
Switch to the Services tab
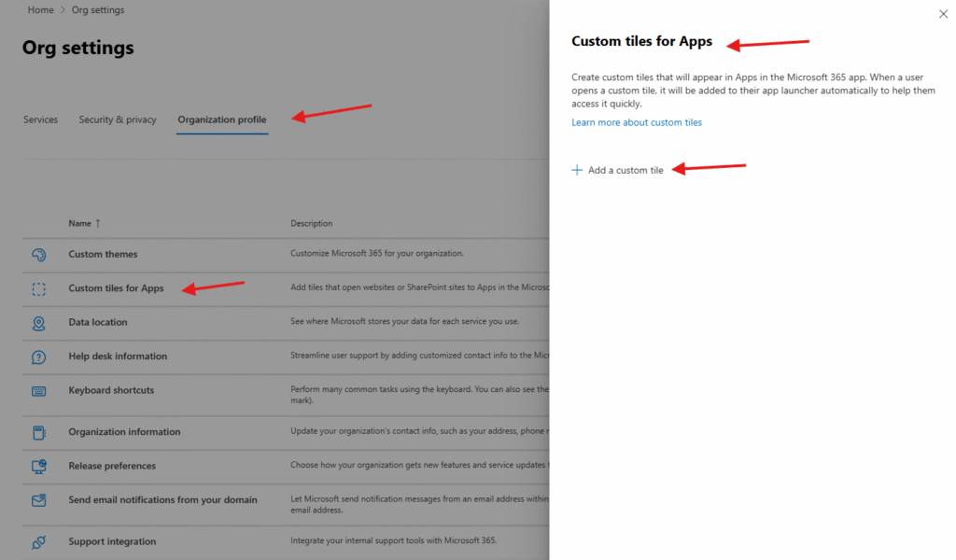click(40, 119)
